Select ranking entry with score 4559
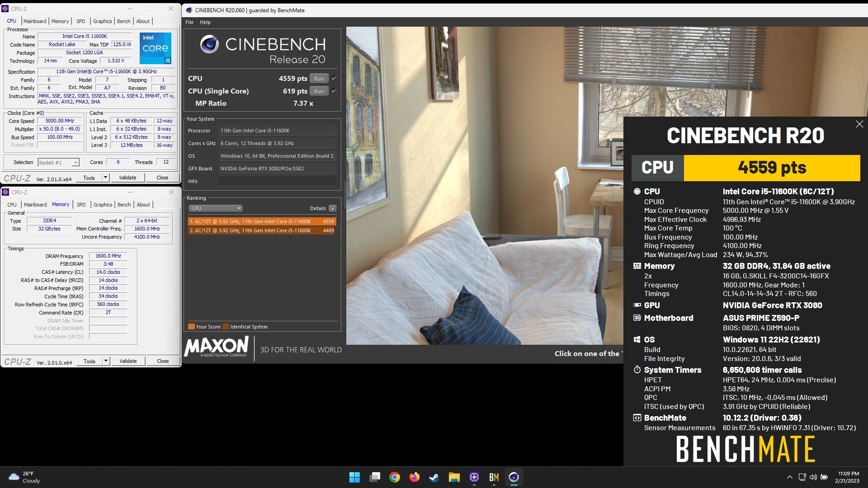Viewport: 868px width, 488px height. [x=262, y=221]
